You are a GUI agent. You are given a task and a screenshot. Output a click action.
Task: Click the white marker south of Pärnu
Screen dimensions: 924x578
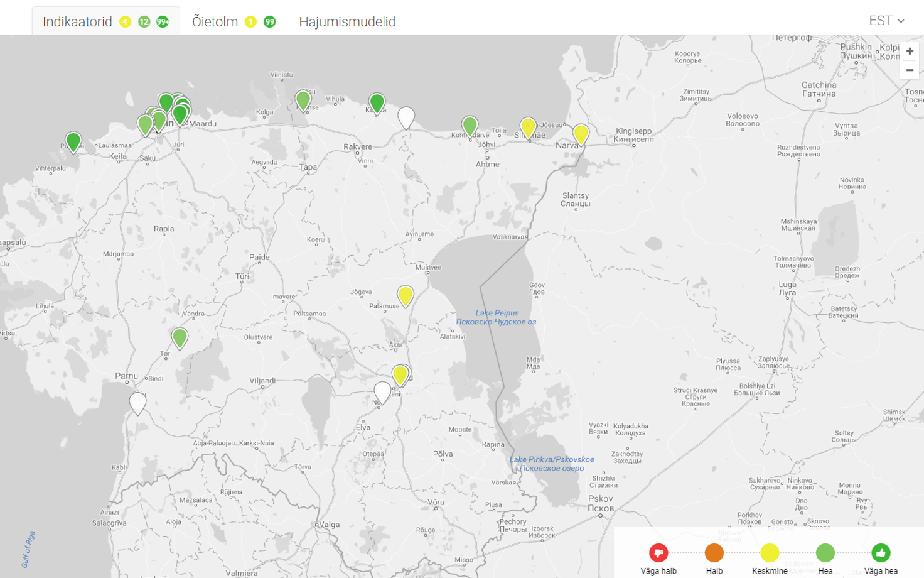137,403
